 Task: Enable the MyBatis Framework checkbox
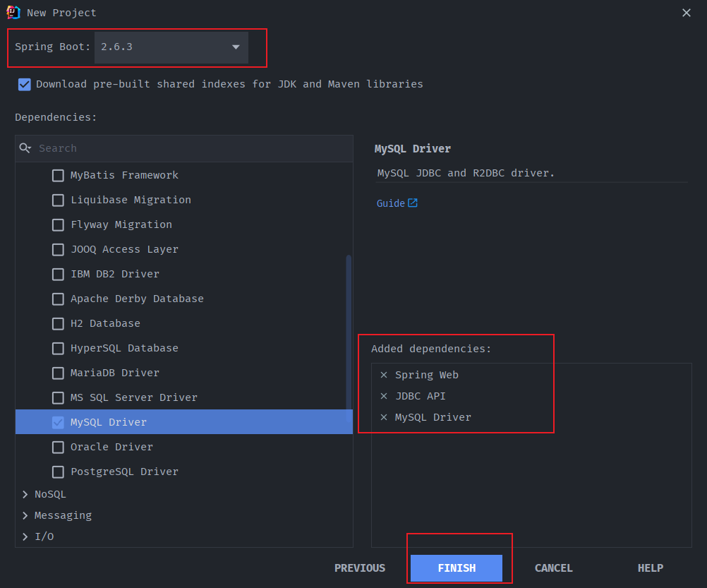[58, 175]
